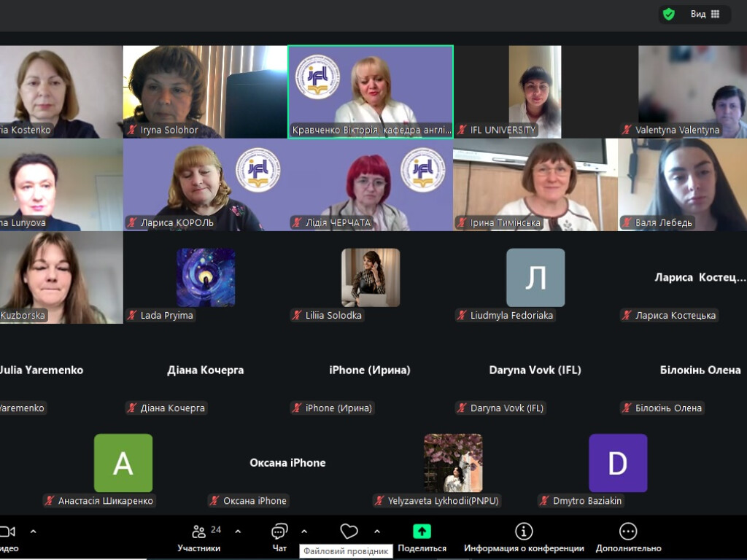
Task: Click the green A avatar of Анастасія Шикаренко
Action: coord(123,463)
